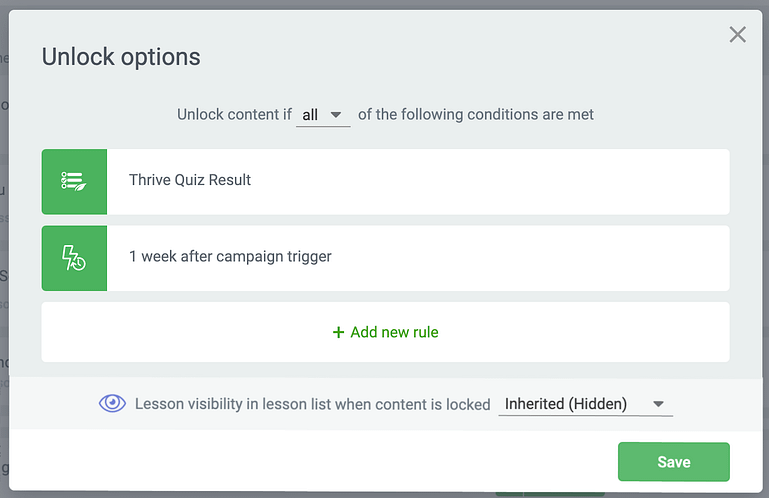Select the '1 week after campaign trigger' rule
Screen dimensions: 769x498
385,258
